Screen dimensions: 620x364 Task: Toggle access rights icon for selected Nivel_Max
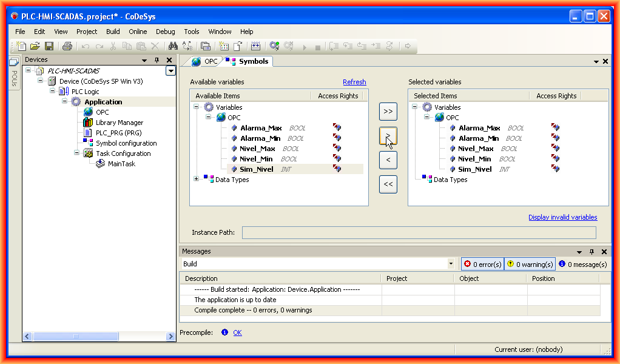(555, 149)
